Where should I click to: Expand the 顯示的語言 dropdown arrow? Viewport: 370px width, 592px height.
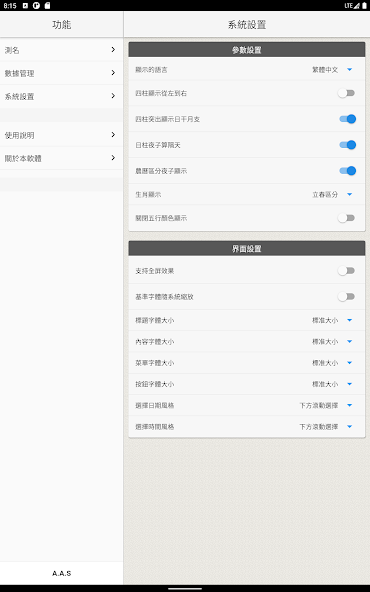(350, 69)
